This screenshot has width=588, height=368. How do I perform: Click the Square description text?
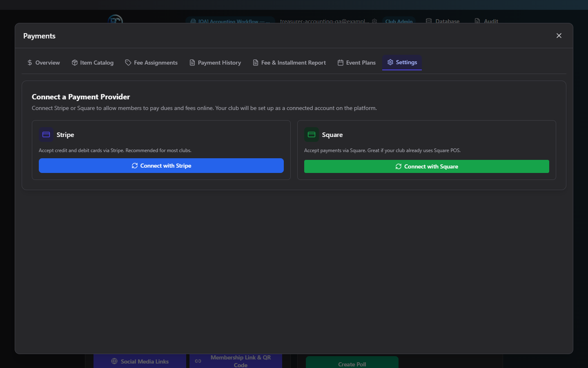[382, 150]
